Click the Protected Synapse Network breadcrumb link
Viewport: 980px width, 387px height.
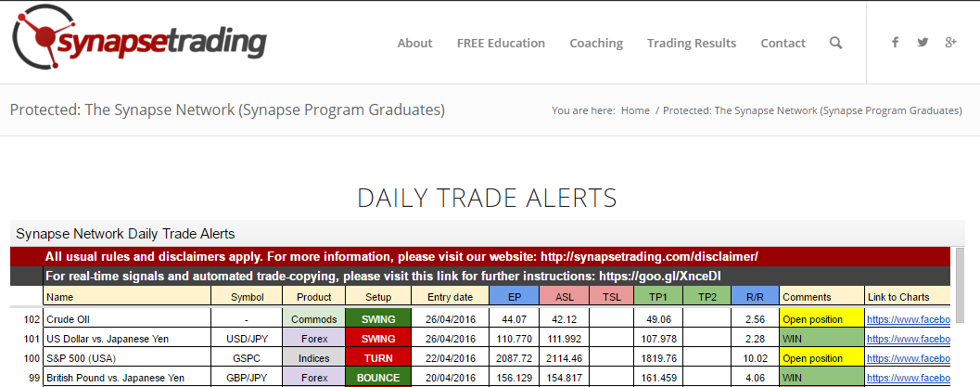coord(812,110)
